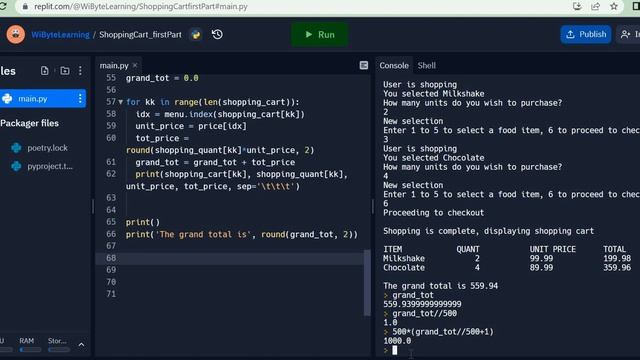
Task: Click the user avatar icon
Action: click(x=16, y=34)
